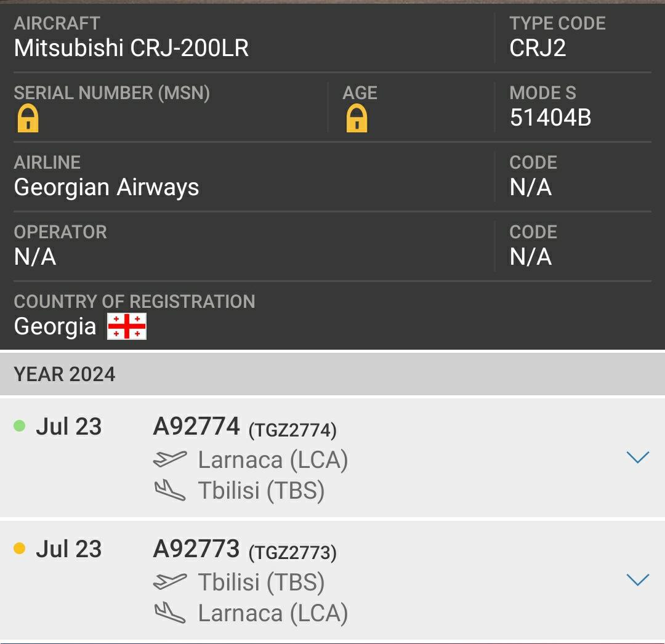This screenshot has height=644, width=665.
Task: Tap Tbilisi (TBS) origin of A92773
Action: coord(261,582)
